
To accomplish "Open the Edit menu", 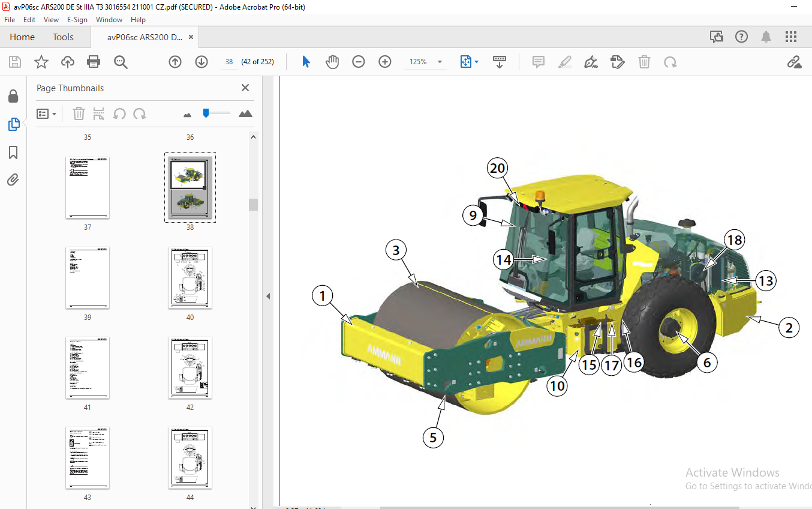I will coord(29,20).
